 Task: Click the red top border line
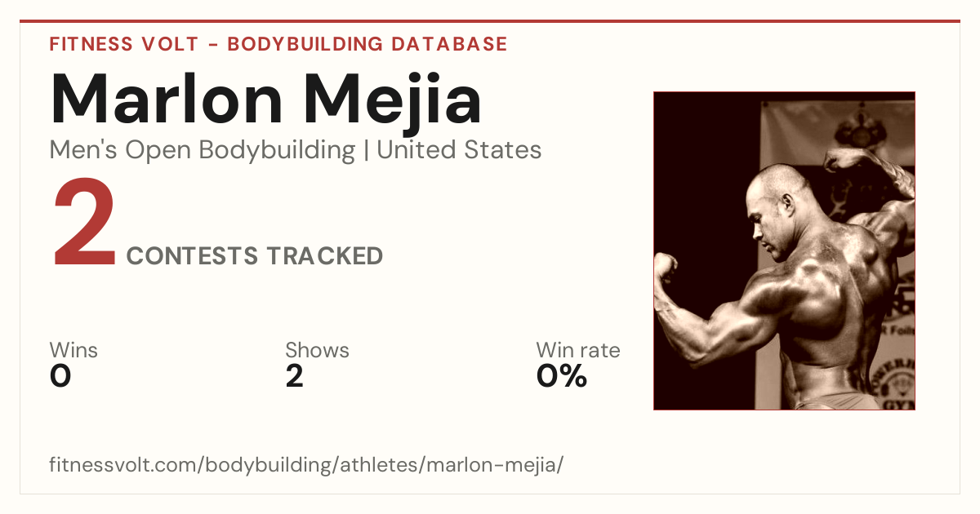[490, 21]
